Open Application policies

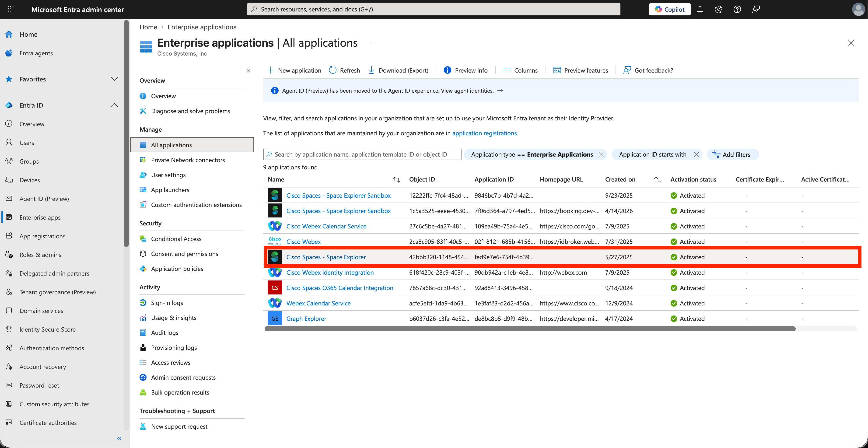(x=177, y=269)
